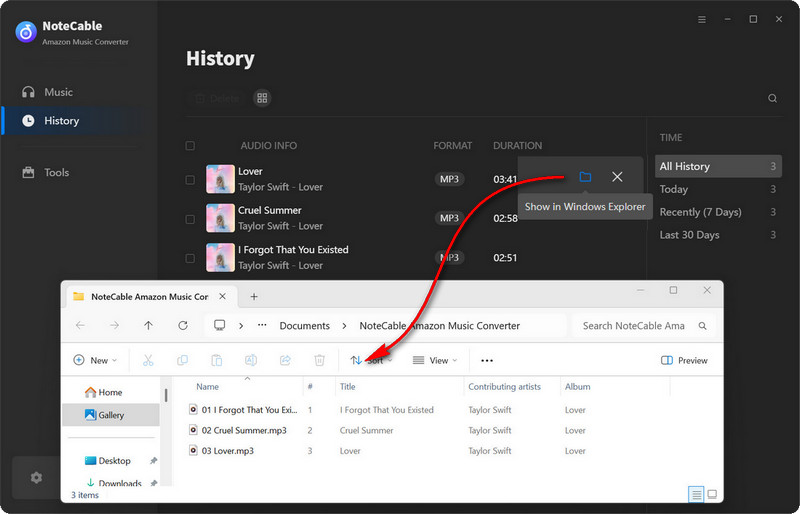Toggle the Preview pane button
This screenshot has height=514, width=800.
coord(684,360)
